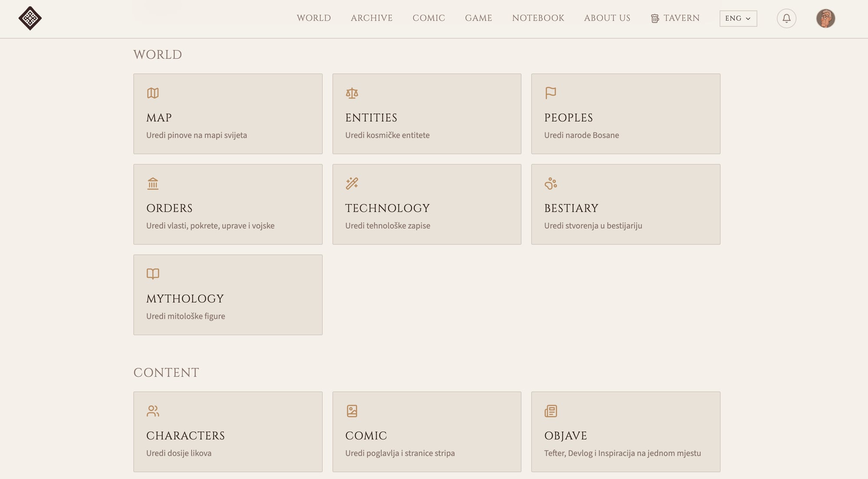Go to WORLD in the top navigation
Screen dimensions: 868x479
[x=314, y=18]
